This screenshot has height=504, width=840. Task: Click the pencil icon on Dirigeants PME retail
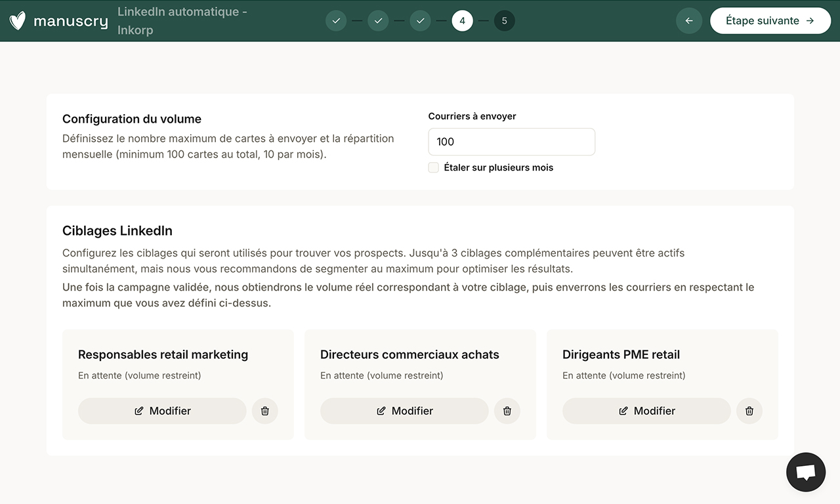tap(622, 411)
